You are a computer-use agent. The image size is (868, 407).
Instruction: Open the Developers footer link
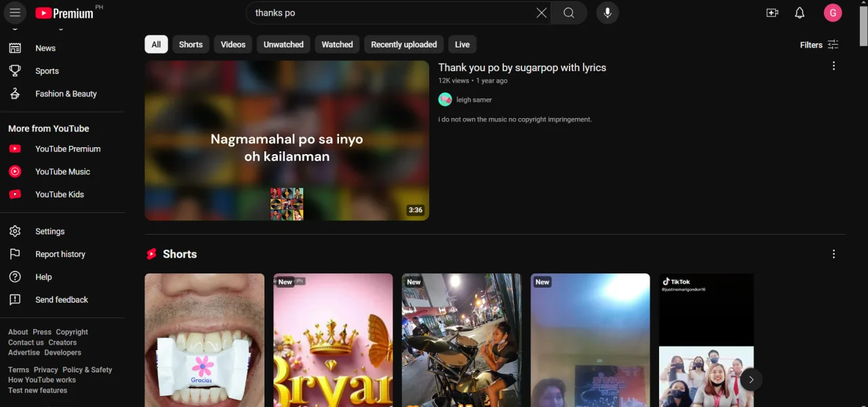(x=62, y=353)
